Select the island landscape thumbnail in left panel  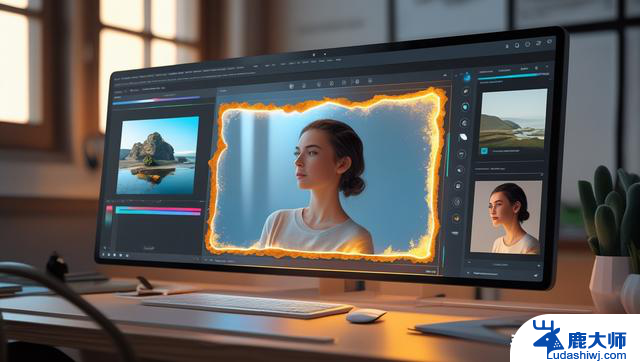point(158,155)
